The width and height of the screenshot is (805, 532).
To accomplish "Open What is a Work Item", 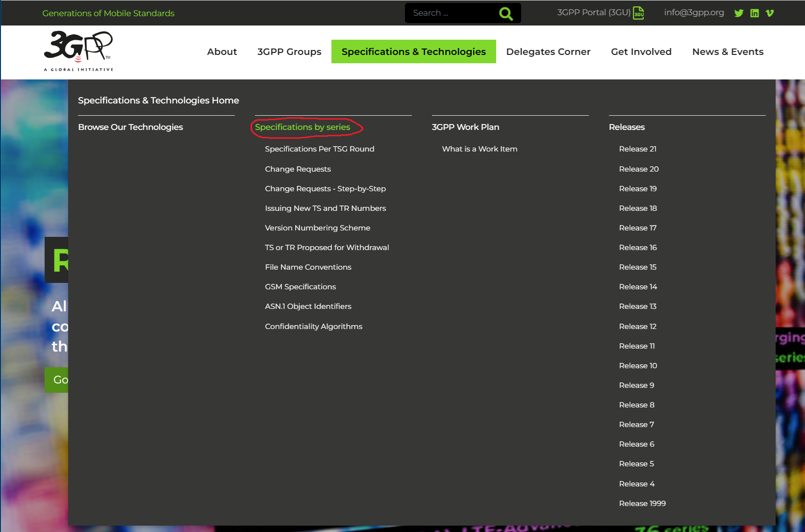I will click(479, 149).
